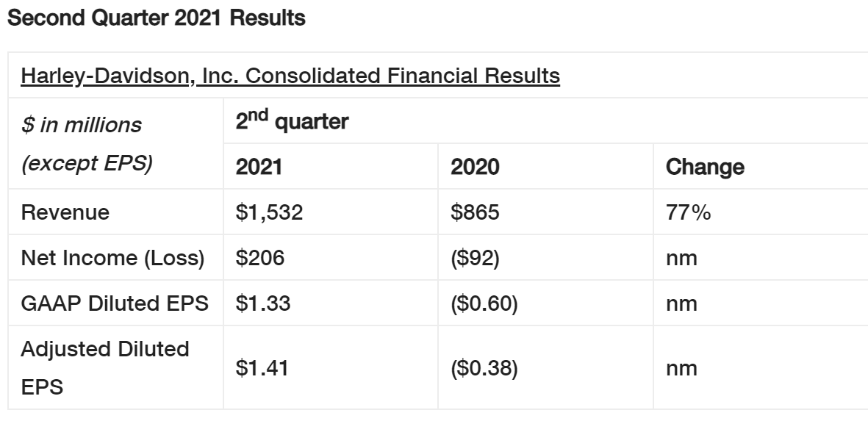Select the 2nd quarter column header
Screen dimensions: 868x421
(292, 122)
